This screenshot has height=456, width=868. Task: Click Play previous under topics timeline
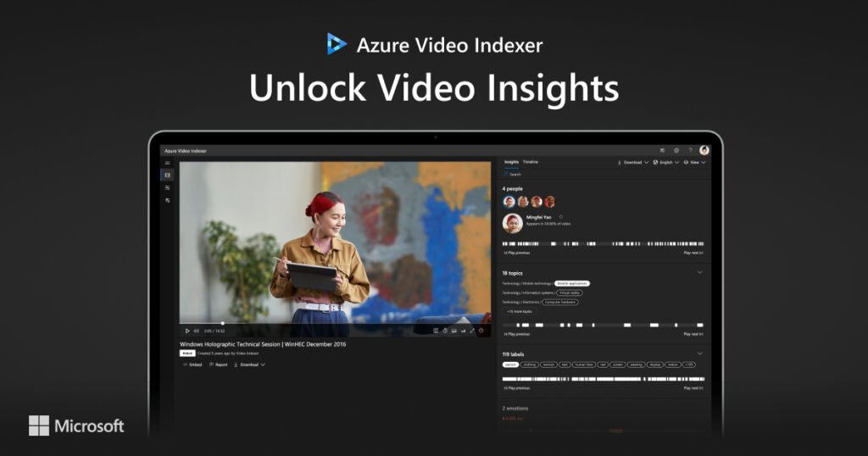click(x=516, y=334)
